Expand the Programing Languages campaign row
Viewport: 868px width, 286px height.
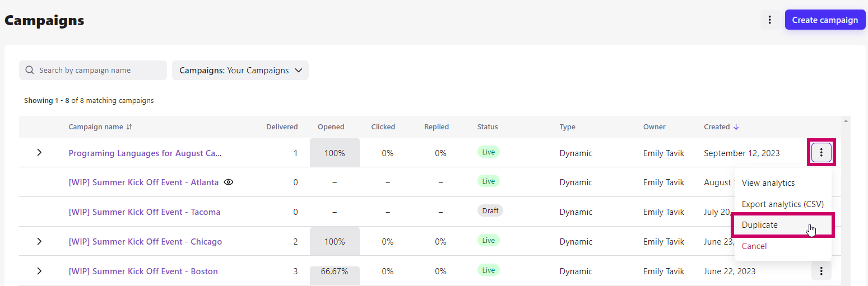pos(39,152)
